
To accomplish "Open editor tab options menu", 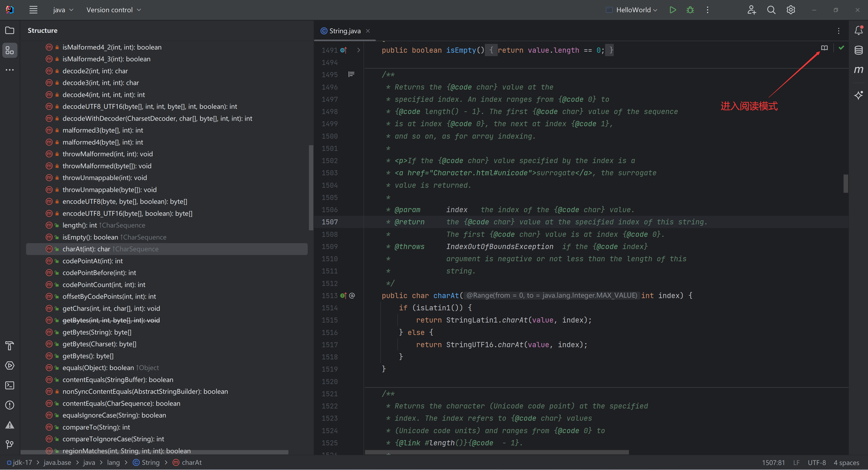I will click(x=839, y=31).
